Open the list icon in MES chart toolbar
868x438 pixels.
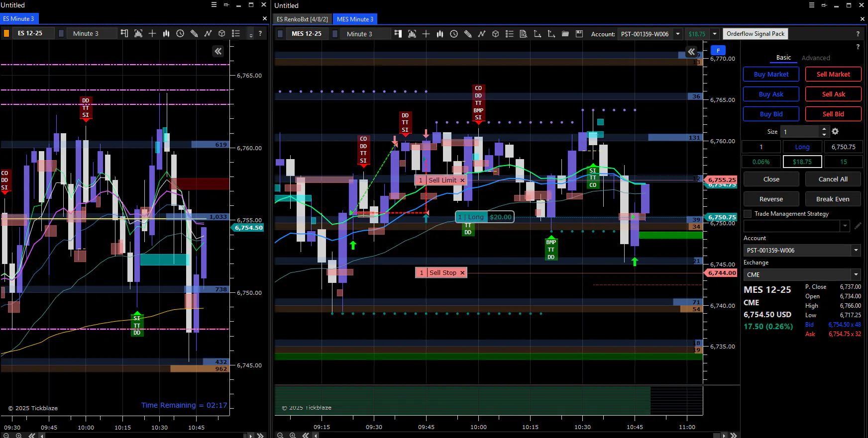510,34
